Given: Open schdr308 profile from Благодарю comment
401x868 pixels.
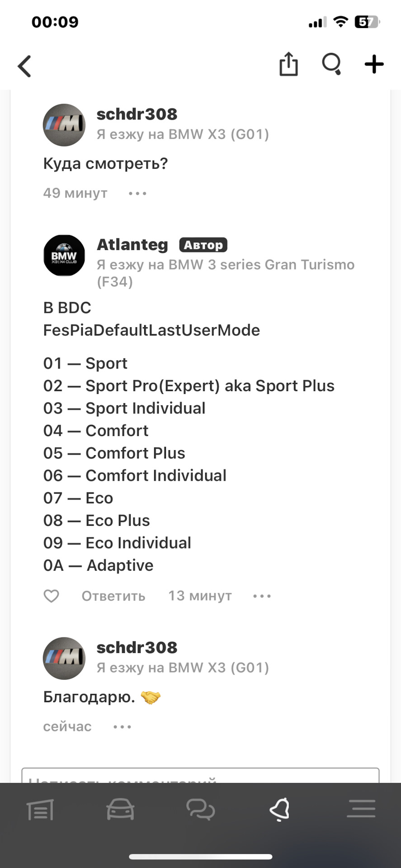Looking at the screenshot, I should pyautogui.click(x=137, y=647).
